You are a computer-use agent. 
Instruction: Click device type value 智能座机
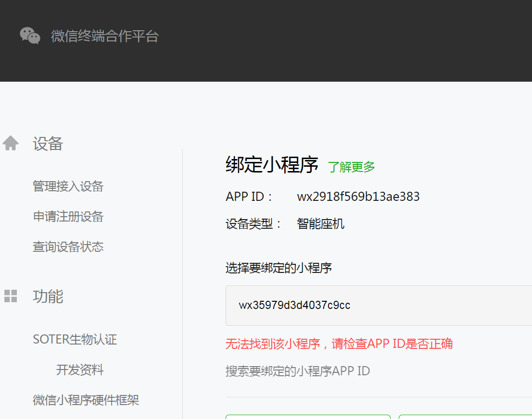click(321, 224)
